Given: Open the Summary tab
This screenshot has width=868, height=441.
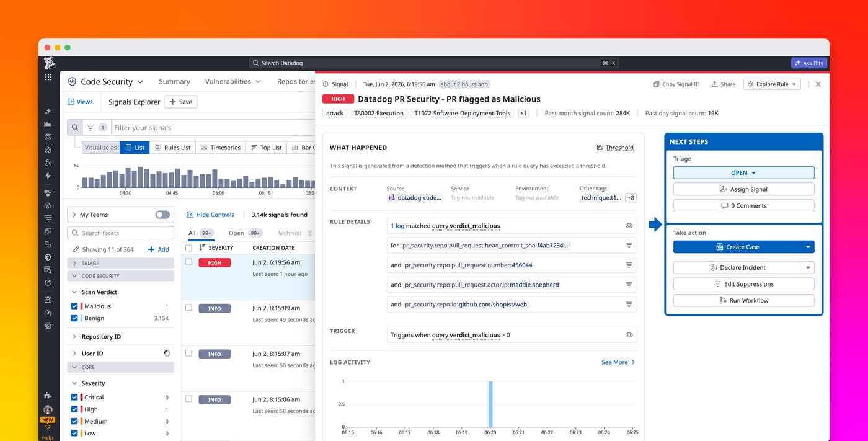Looking at the screenshot, I should click(x=174, y=81).
